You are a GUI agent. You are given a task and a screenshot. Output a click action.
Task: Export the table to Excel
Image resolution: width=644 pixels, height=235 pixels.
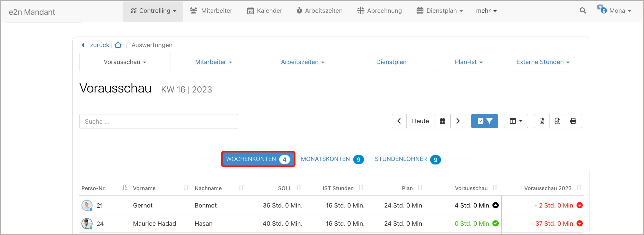[542, 121]
